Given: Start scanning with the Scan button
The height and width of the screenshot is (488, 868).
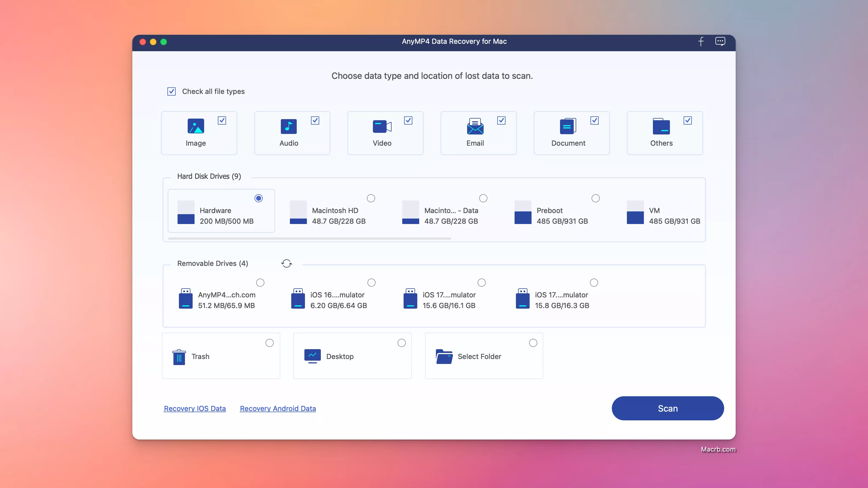Looking at the screenshot, I should pyautogui.click(x=667, y=408).
